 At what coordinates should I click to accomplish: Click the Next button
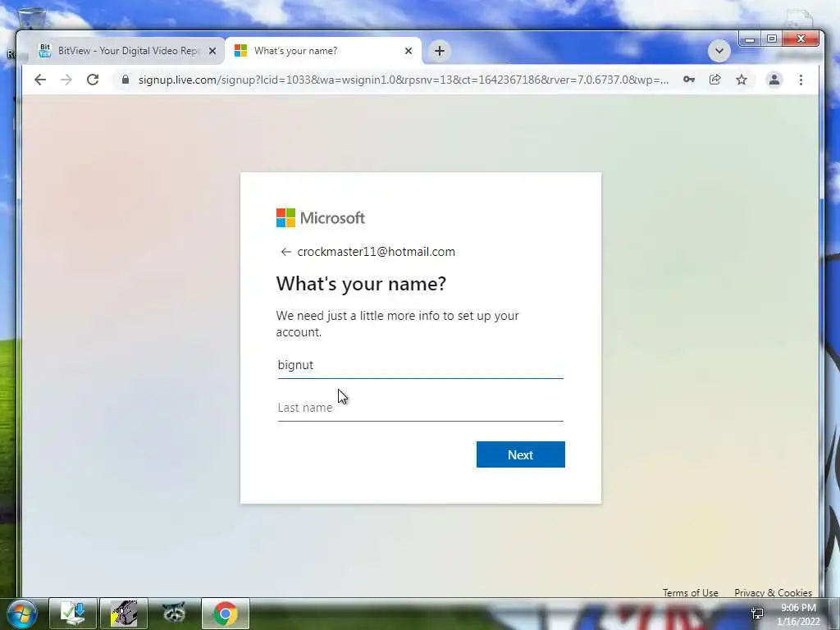pos(521,454)
